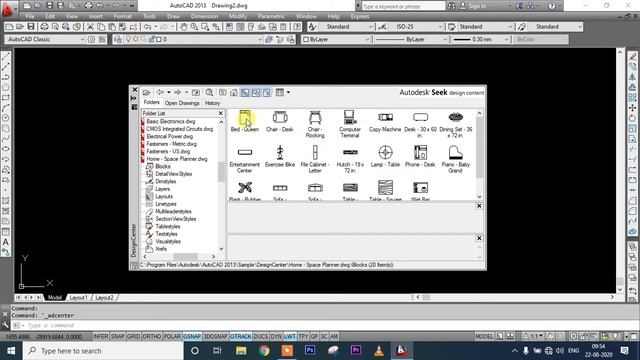Click the Plot printer icon in Standard toolbar
This screenshot has height=360, width=640.
pos(44,27)
